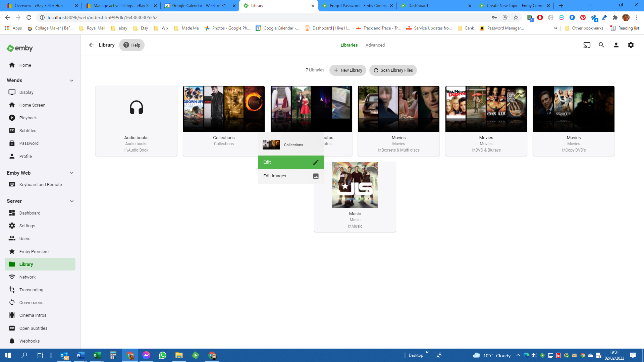Open Network settings in the sidebar
644x362 pixels.
click(x=28, y=277)
